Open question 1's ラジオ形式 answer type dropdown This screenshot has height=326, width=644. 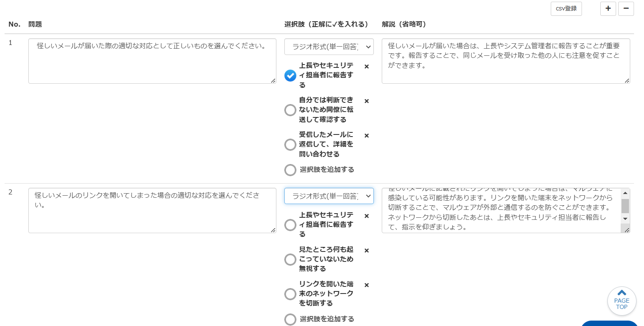click(x=329, y=47)
